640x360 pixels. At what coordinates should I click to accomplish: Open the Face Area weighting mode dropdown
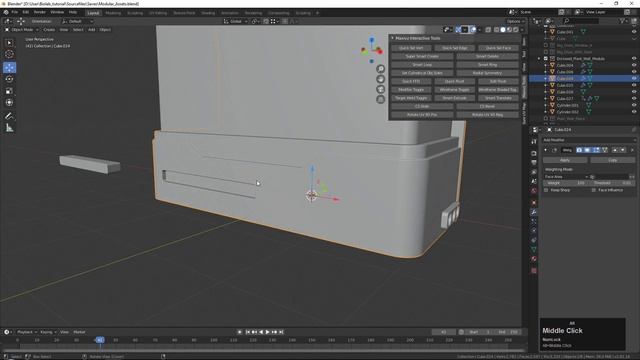[x=566, y=177]
